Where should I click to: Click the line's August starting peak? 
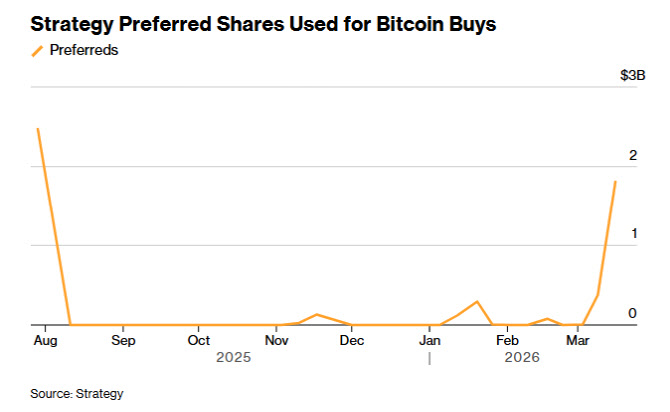point(38,129)
